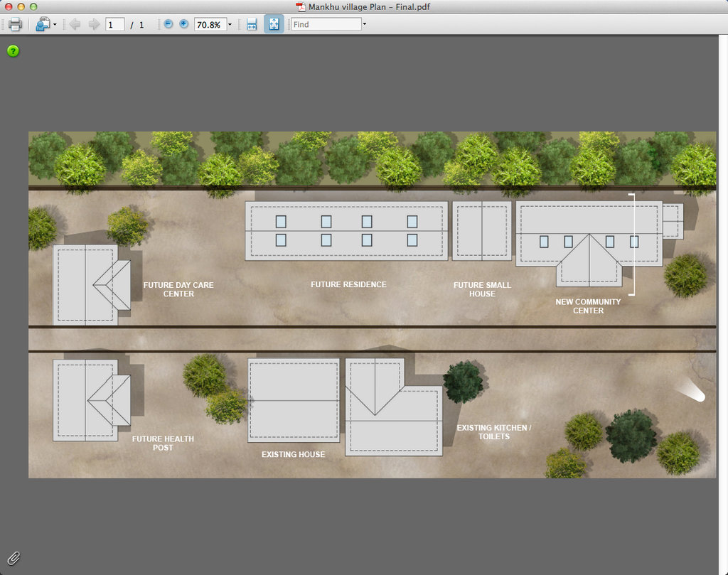Viewport: 728px width, 575px height.
Task: Minimize window using the yellow button
Action: 21,6
